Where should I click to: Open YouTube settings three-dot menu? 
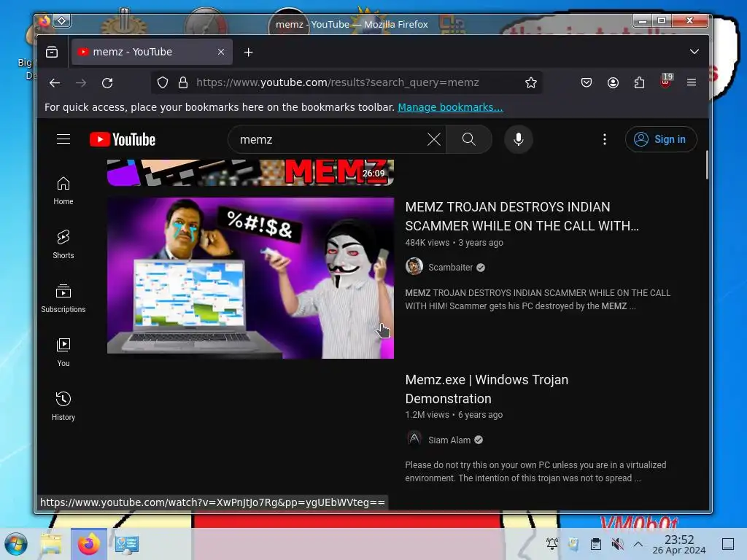coord(605,139)
